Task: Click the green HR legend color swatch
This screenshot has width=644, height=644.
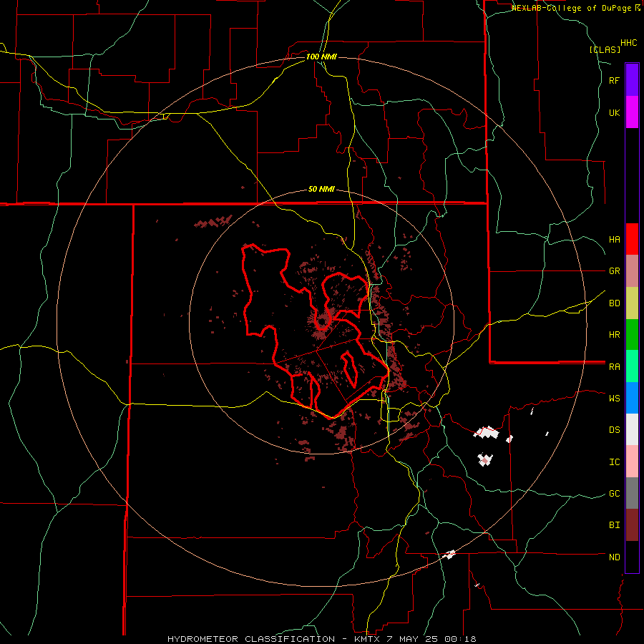Action: (632, 334)
